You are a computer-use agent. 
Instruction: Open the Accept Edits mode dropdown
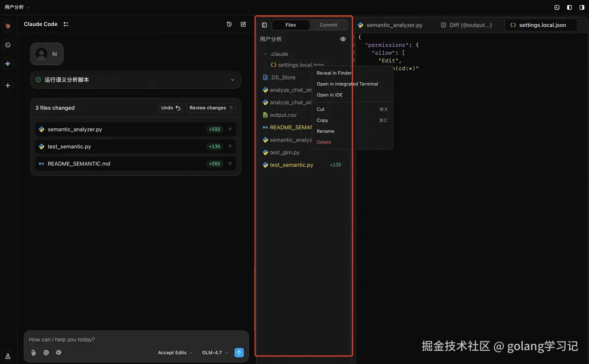pyautogui.click(x=175, y=353)
